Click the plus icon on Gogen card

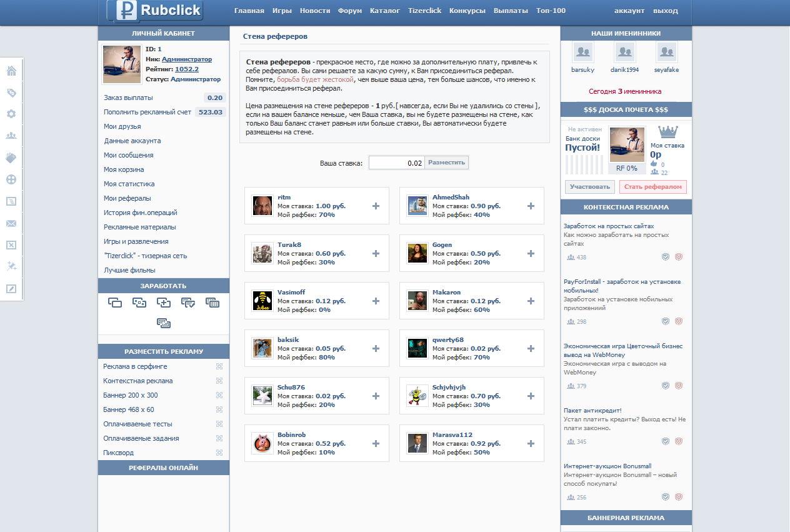531,253
